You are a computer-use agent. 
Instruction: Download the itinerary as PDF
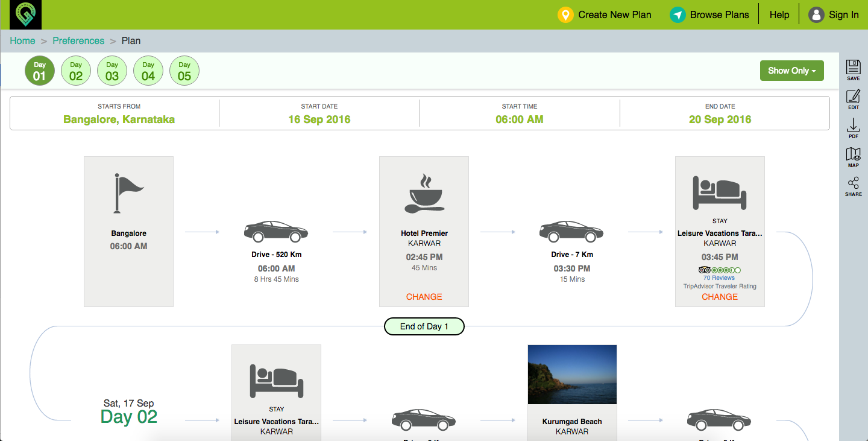point(853,127)
